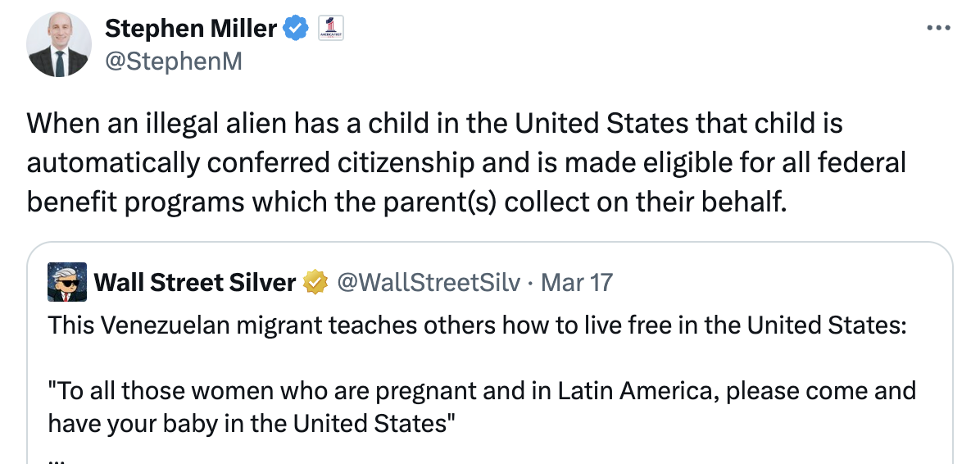Open the tweet's more options menu
Screen dimensions: 980x464
click(x=938, y=28)
